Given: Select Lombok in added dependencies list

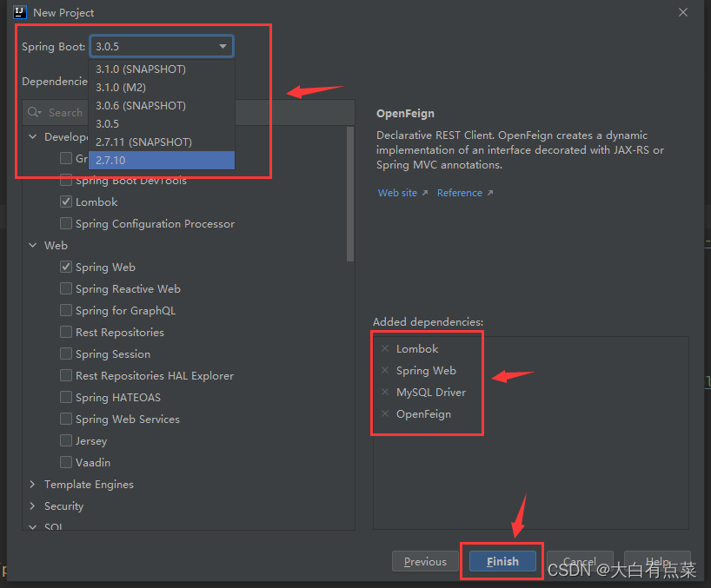Looking at the screenshot, I should coord(417,349).
